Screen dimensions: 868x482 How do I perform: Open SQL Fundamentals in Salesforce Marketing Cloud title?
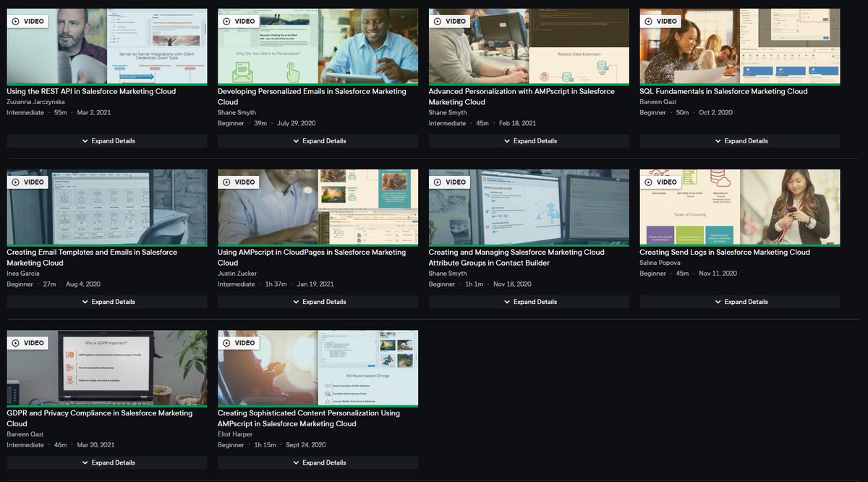pos(723,92)
